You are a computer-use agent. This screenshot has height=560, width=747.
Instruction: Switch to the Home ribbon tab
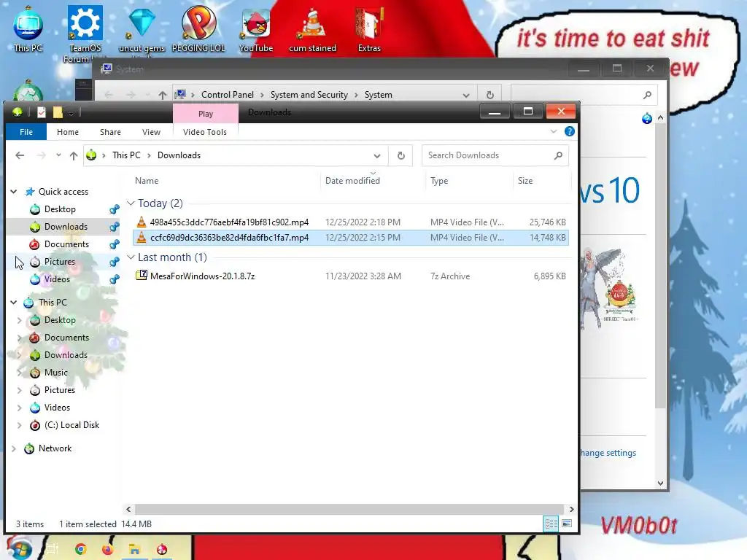point(68,132)
